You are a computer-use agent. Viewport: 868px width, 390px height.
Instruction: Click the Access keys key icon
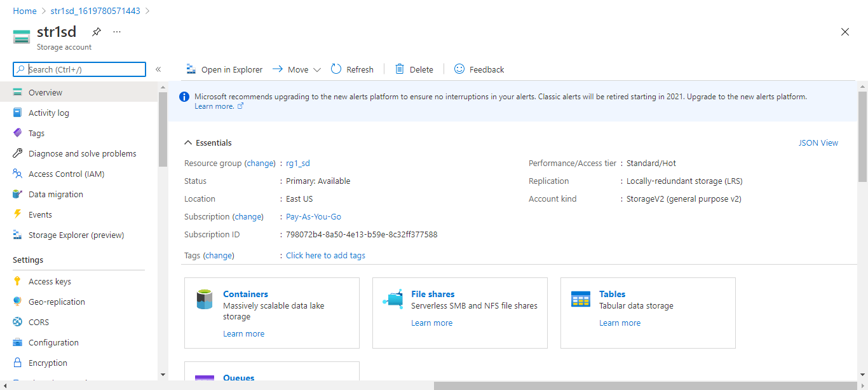click(18, 281)
